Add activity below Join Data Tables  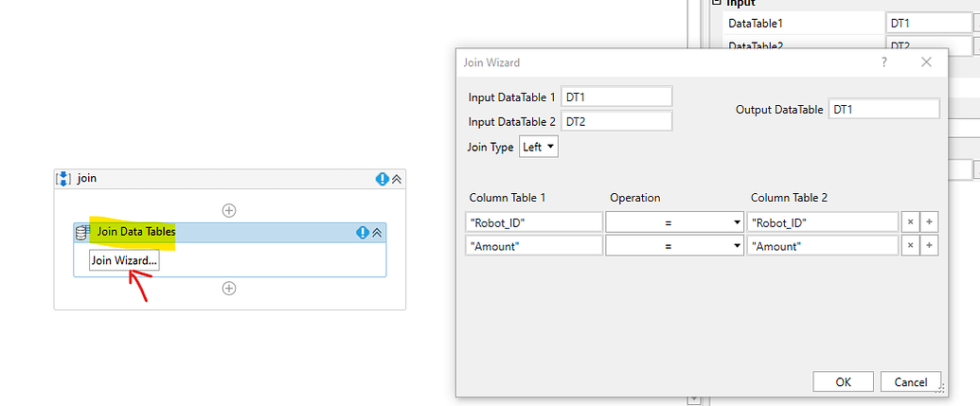[x=229, y=289]
